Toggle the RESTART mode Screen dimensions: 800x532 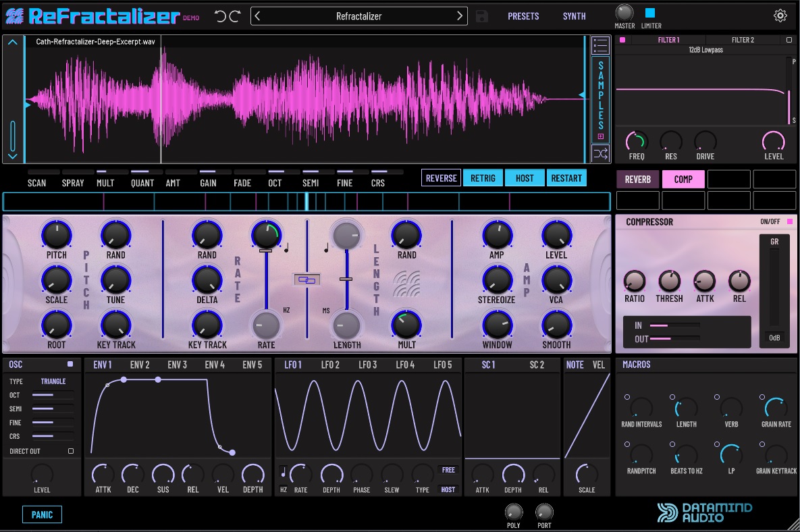[x=566, y=178]
